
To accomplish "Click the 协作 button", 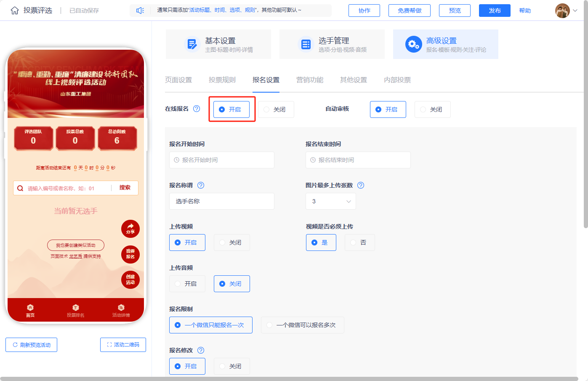I will coord(364,11).
